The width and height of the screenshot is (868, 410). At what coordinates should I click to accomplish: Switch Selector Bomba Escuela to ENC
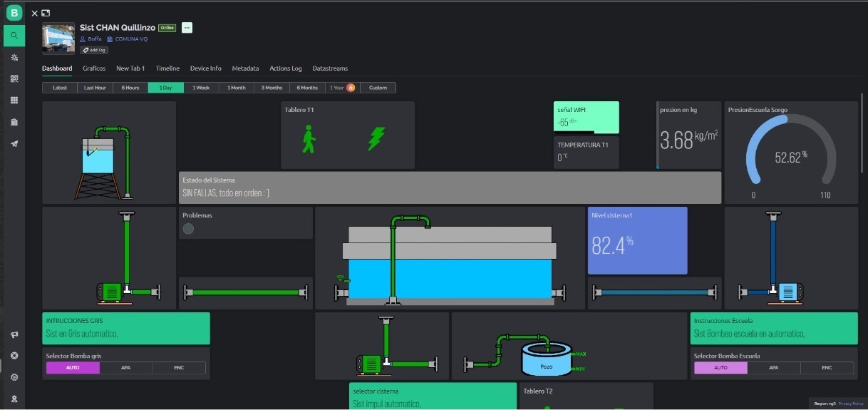point(827,368)
